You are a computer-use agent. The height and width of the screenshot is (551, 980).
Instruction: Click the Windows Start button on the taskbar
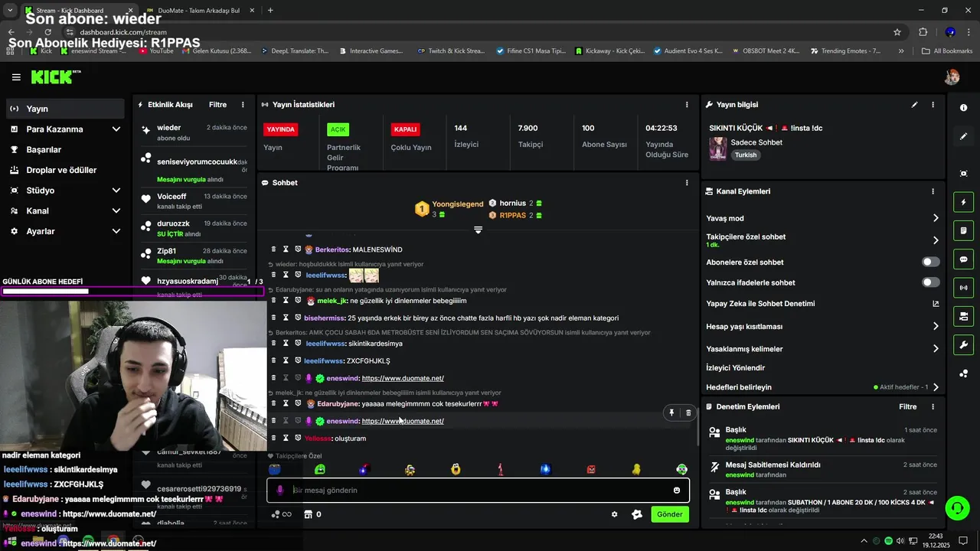11,541
